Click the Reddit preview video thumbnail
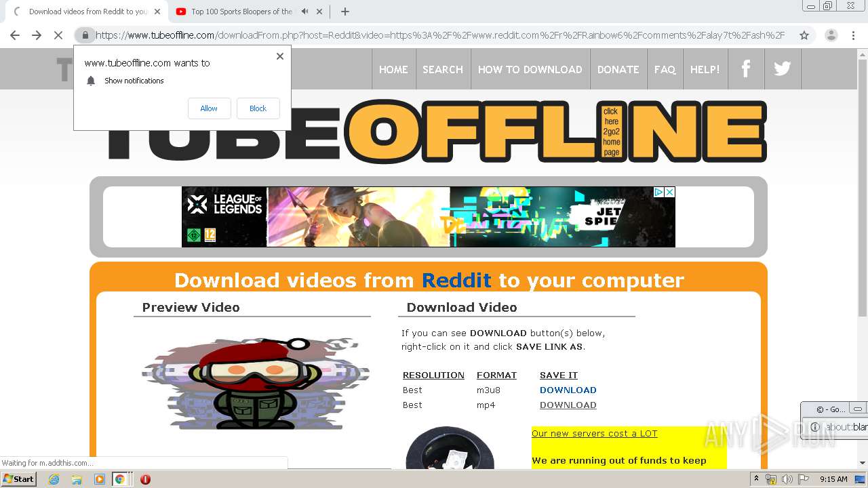The height and width of the screenshot is (488, 868). click(255, 383)
